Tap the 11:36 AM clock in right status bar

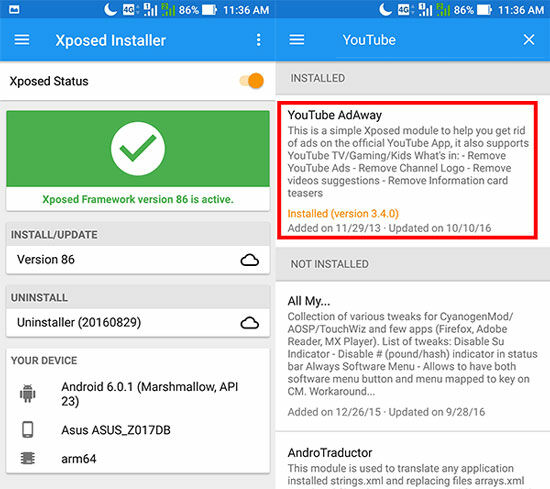point(521,10)
